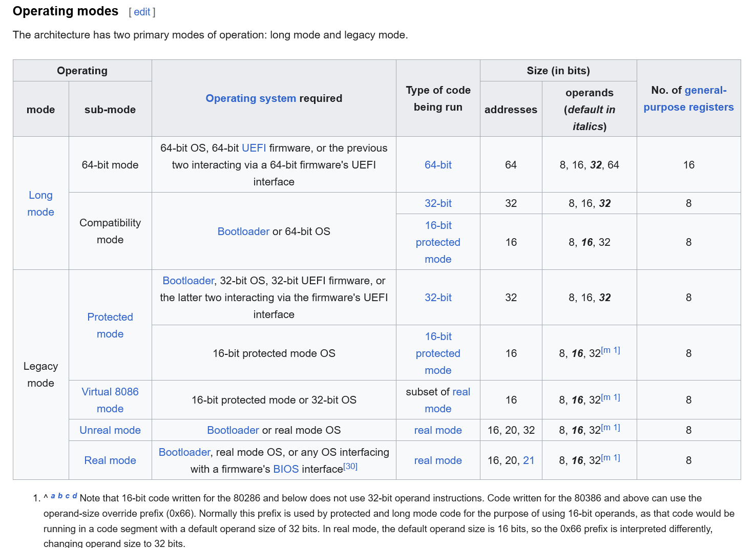Open the general-purpose registers header link
756x548 pixels.
click(689, 98)
